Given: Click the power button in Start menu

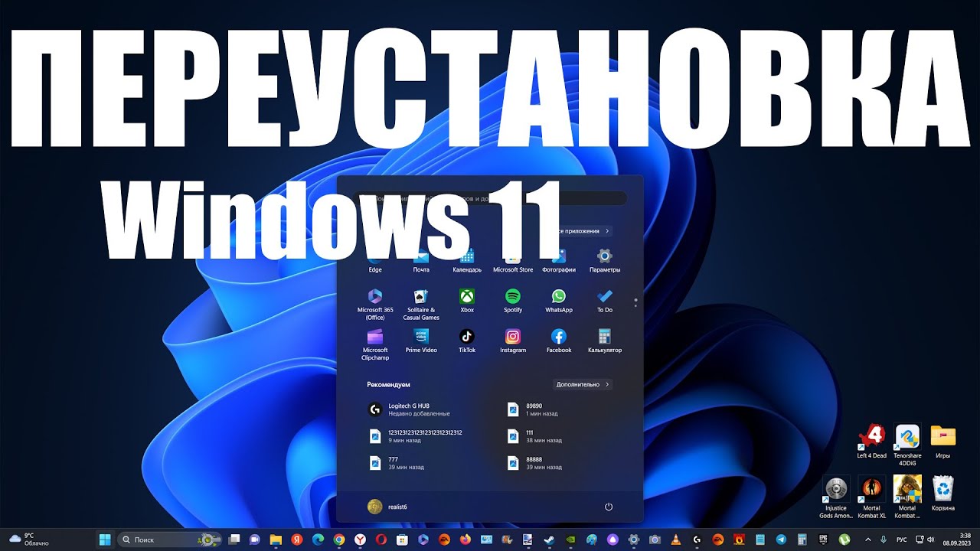Looking at the screenshot, I should pyautogui.click(x=609, y=507).
